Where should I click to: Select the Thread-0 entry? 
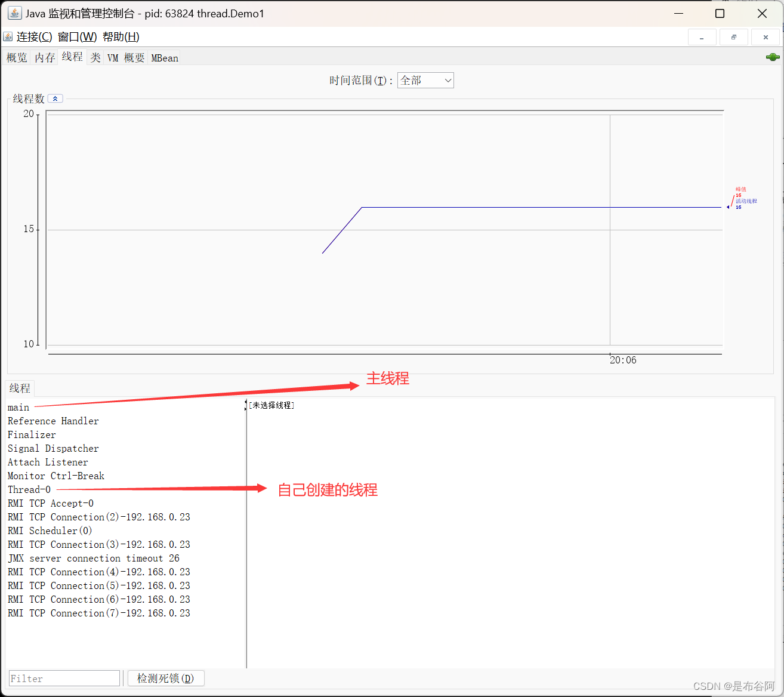29,490
